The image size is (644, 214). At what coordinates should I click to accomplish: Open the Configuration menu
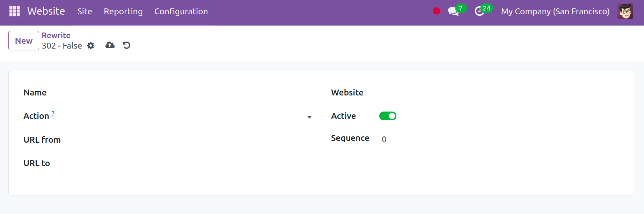181,11
